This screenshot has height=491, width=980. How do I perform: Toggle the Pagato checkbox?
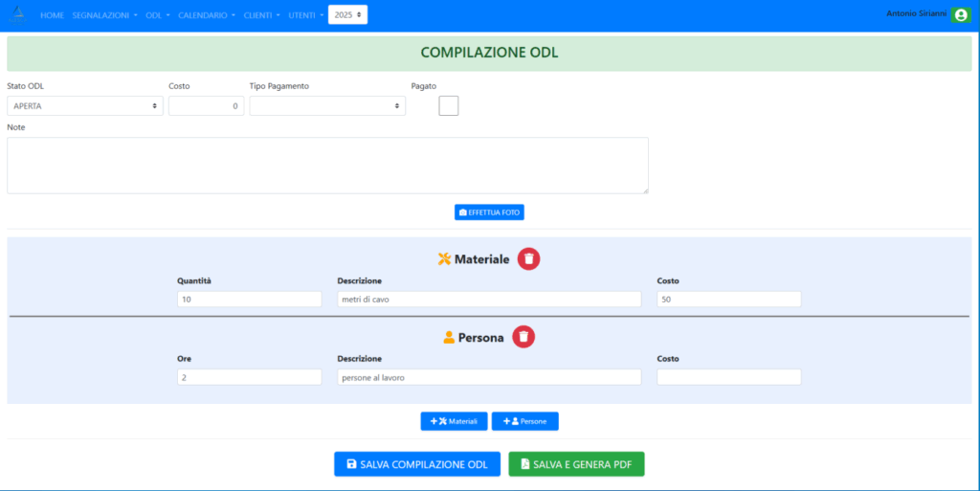click(x=449, y=105)
